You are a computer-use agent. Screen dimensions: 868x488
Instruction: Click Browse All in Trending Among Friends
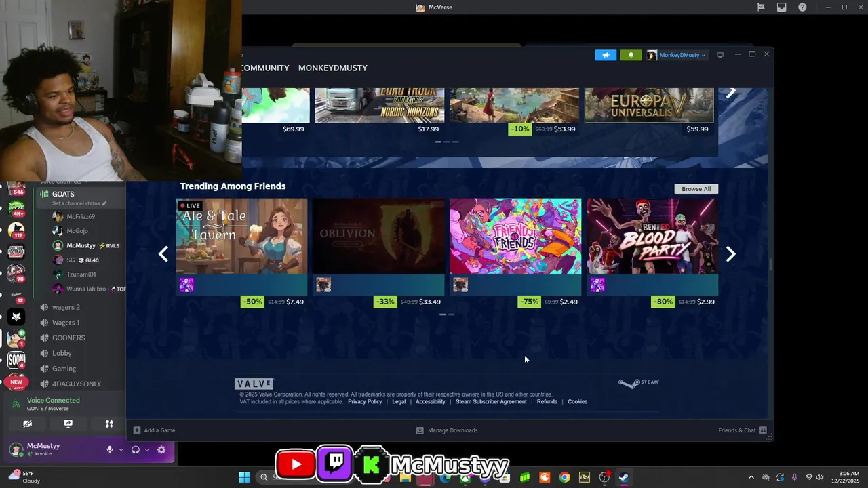(696, 189)
